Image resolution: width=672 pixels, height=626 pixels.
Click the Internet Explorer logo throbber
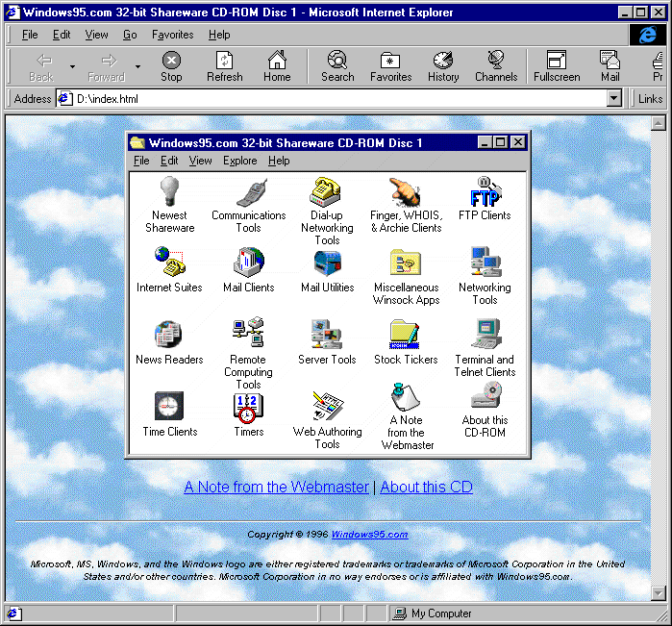[x=648, y=35]
